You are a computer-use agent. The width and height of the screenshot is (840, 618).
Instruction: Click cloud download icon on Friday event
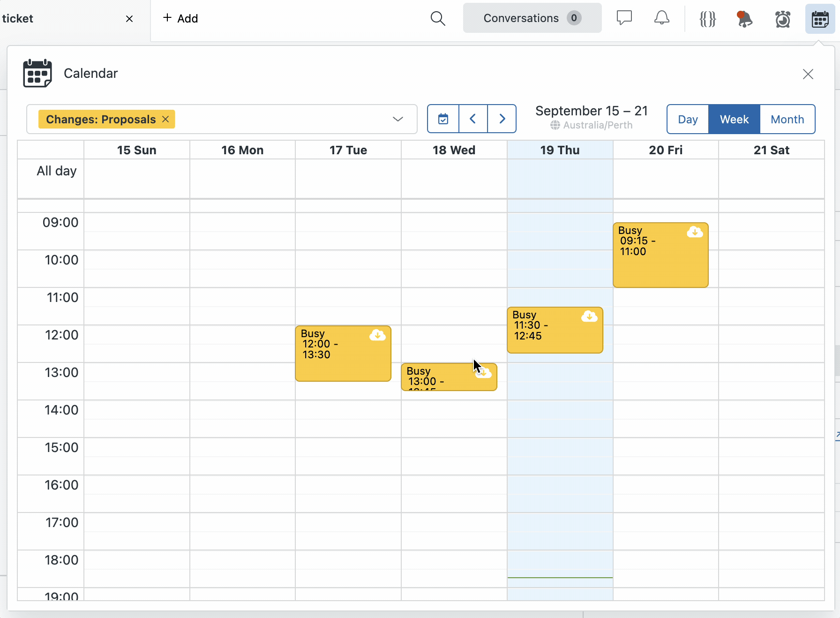695,232
